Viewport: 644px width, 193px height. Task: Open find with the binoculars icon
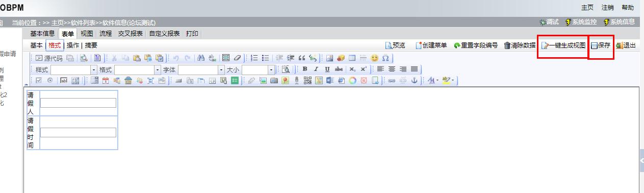tap(201, 58)
